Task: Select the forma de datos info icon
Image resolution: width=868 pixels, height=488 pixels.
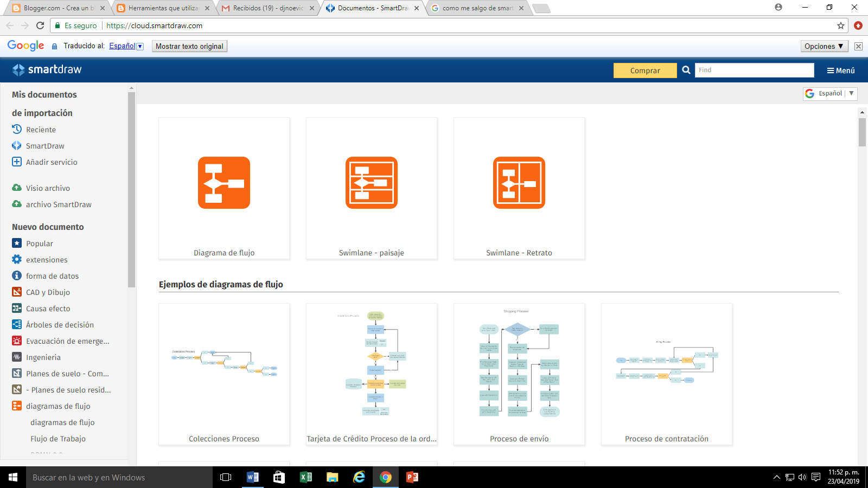Action: (17, 275)
